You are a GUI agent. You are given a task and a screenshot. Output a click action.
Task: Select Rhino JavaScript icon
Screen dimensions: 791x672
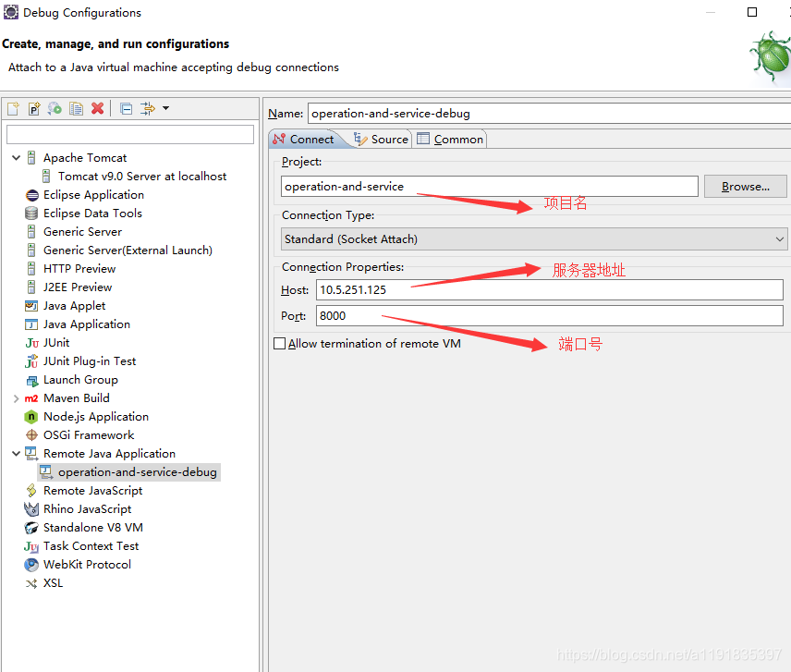[x=31, y=509]
